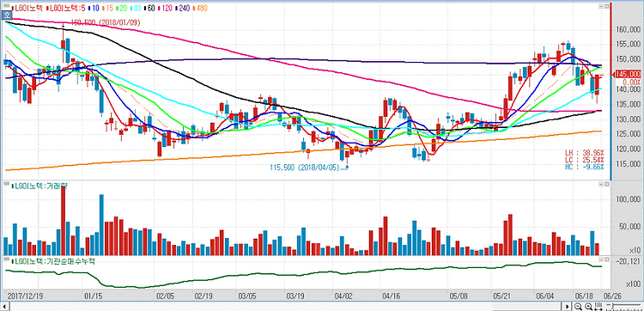The height and width of the screenshot is (311, 644).
Task: Select the 120-day moving average legend
Action: tap(165, 9)
